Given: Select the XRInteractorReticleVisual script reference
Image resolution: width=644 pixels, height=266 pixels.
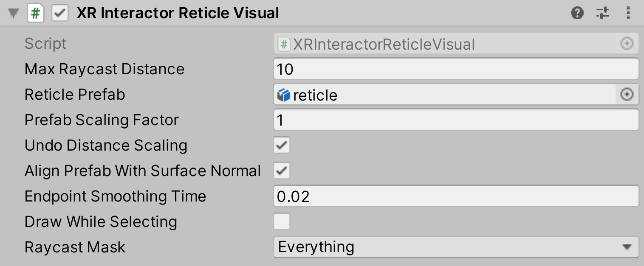Looking at the screenshot, I should click(x=425, y=43).
